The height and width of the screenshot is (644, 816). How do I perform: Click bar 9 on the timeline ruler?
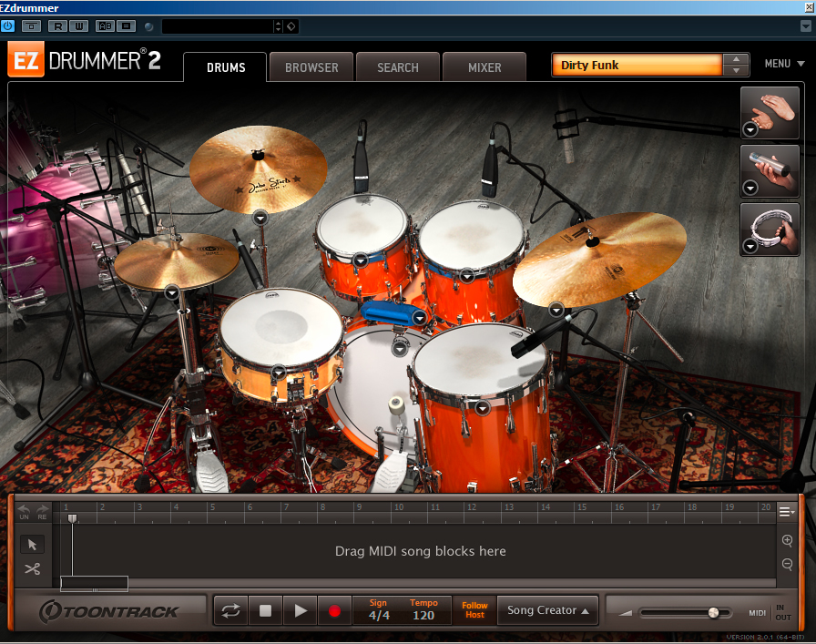[x=359, y=507]
